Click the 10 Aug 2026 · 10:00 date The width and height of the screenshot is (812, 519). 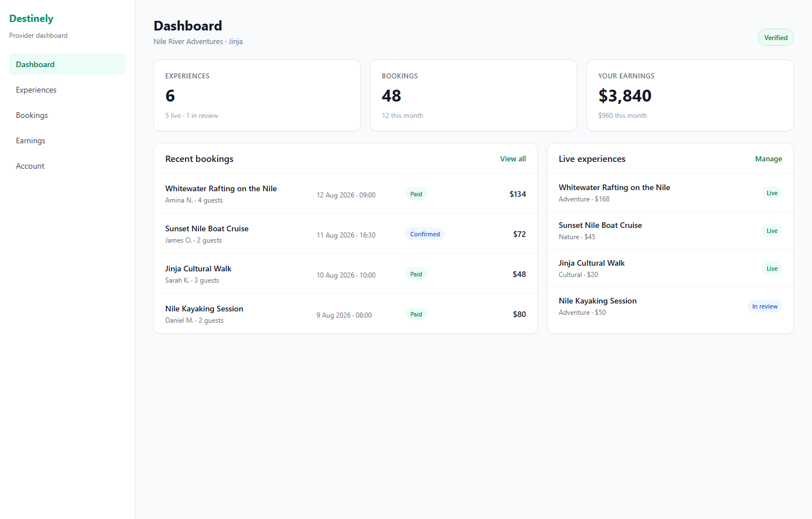pos(346,275)
